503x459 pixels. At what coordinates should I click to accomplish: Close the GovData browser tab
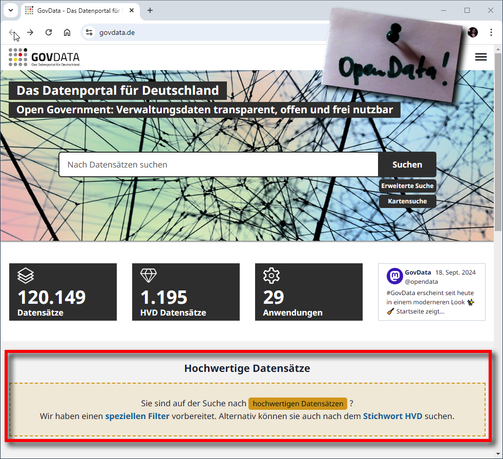[x=132, y=10]
